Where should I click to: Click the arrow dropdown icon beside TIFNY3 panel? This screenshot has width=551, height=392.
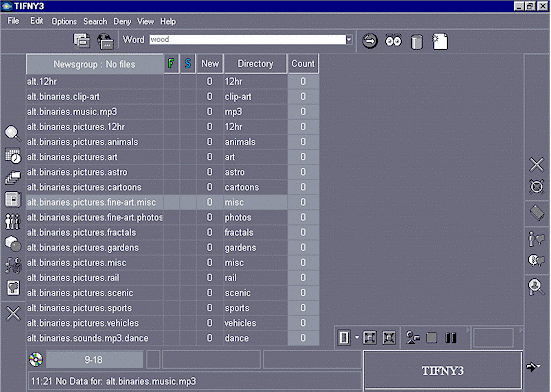pos(533,367)
